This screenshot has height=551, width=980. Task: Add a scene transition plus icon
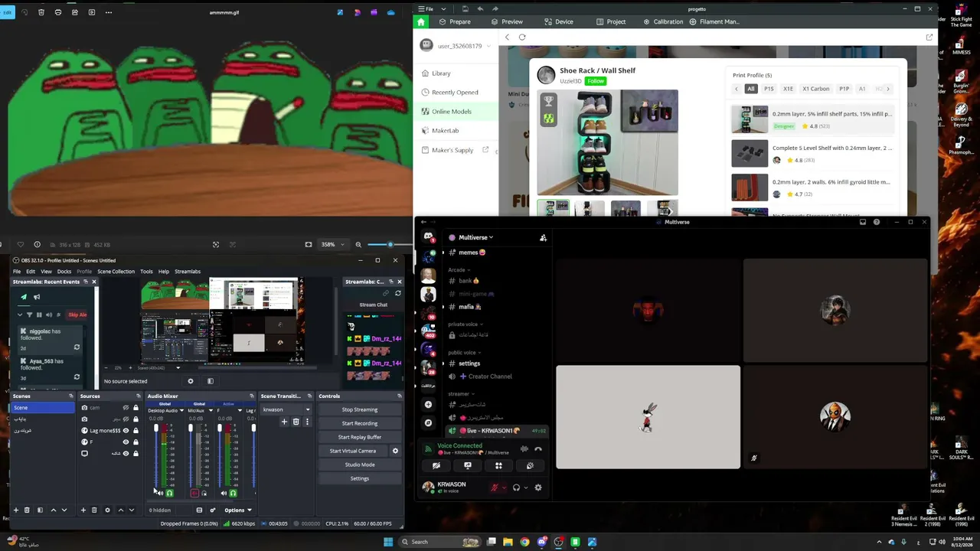284,422
